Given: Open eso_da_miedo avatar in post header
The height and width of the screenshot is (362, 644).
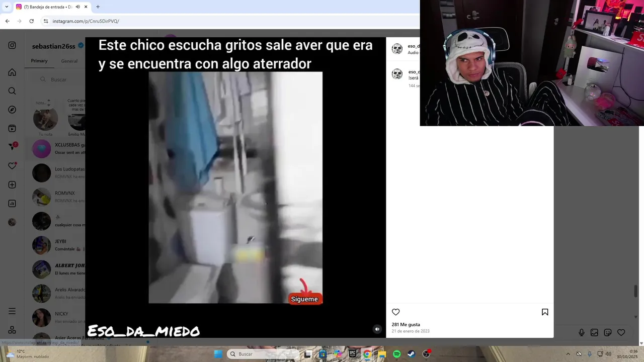Looking at the screenshot, I should [x=397, y=49].
